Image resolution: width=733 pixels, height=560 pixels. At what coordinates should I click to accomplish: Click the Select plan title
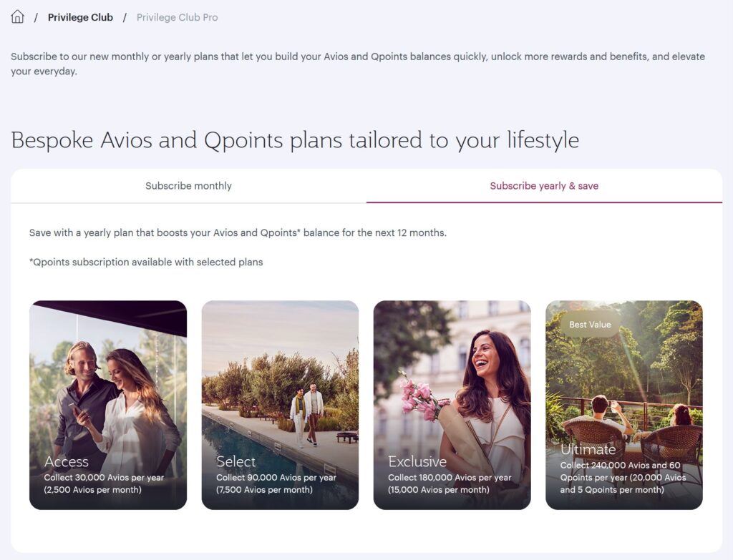coord(236,461)
